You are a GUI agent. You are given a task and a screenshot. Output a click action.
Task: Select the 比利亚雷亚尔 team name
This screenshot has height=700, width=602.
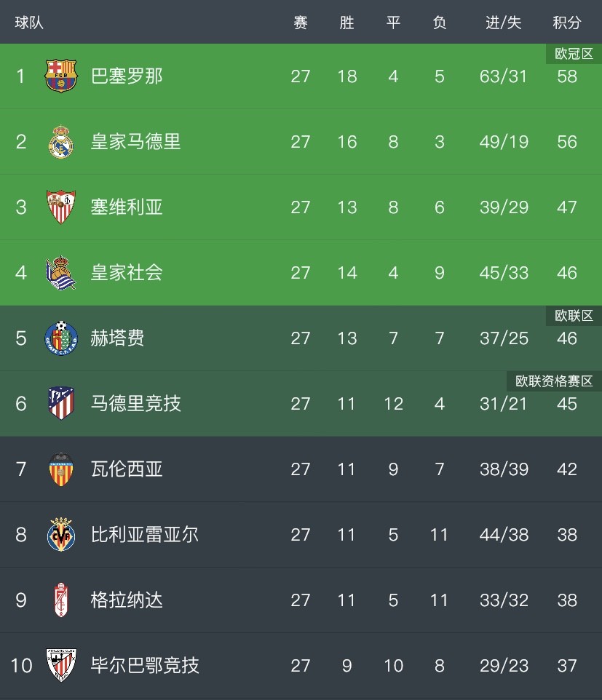[x=144, y=534]
